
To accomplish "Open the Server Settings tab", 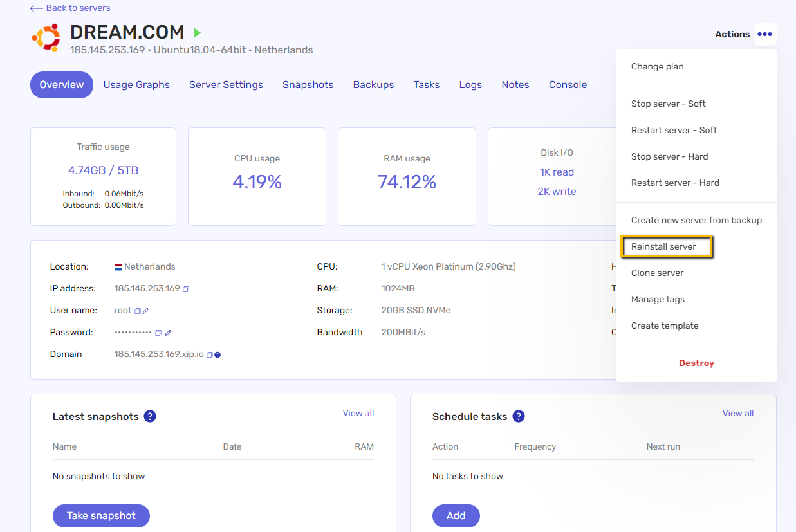I will (226, 85).
